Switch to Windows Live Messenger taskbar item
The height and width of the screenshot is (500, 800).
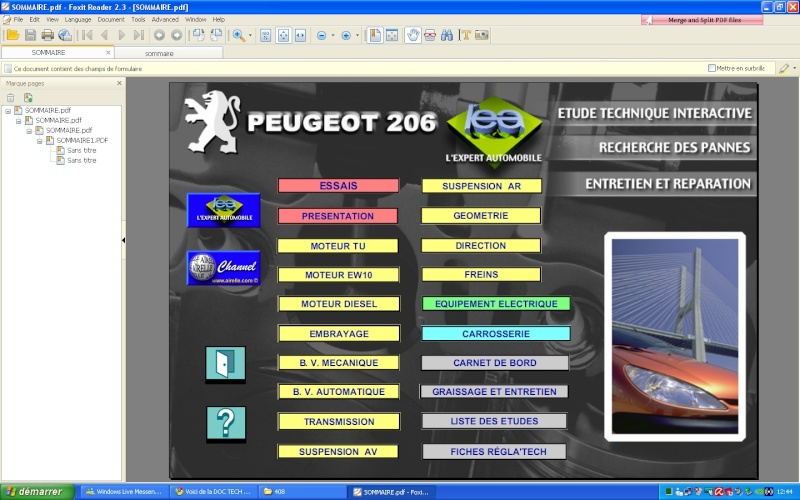click(x=123, y=492)
